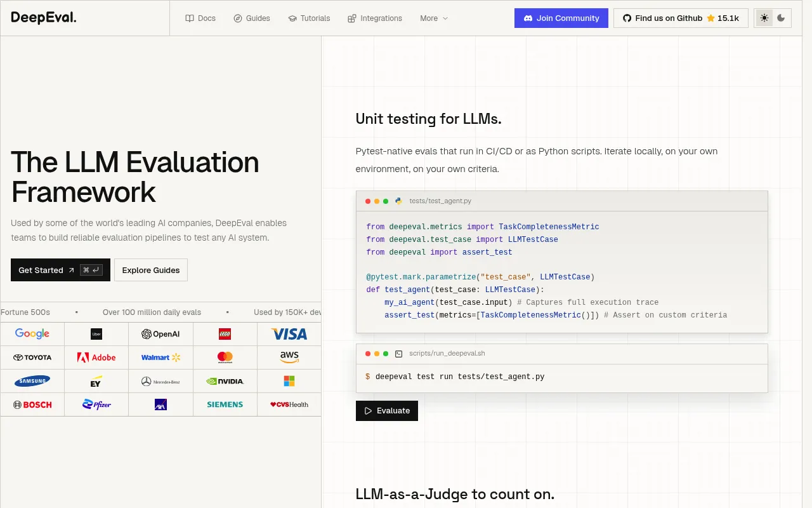The height and width of the screenshot is (508, 812).
Task: Go to Guides in the top navigation
Action: pos(252,18)
